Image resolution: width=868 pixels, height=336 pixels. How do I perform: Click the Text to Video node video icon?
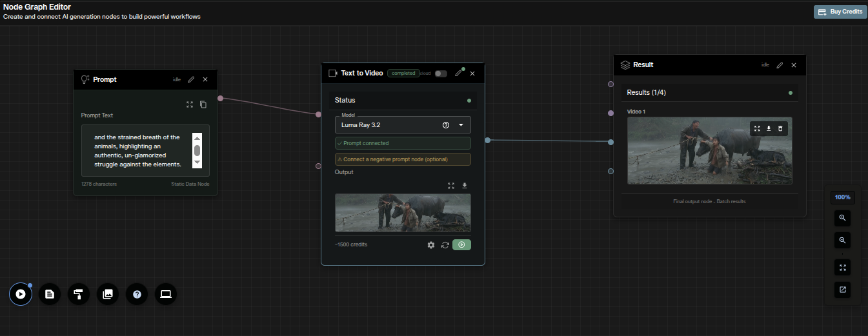pyautogui.click(x=333, y=74)
